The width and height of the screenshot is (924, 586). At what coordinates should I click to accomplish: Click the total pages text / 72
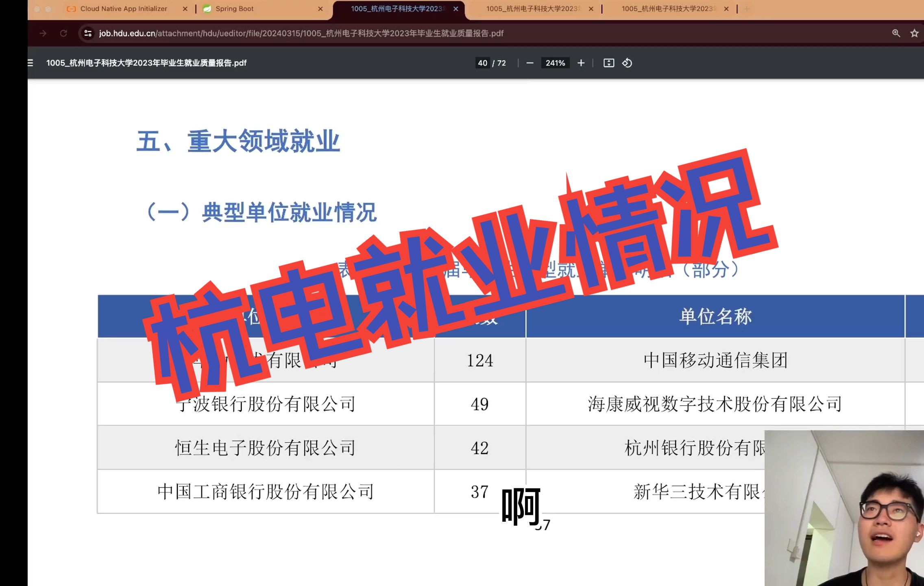[499, 63]
